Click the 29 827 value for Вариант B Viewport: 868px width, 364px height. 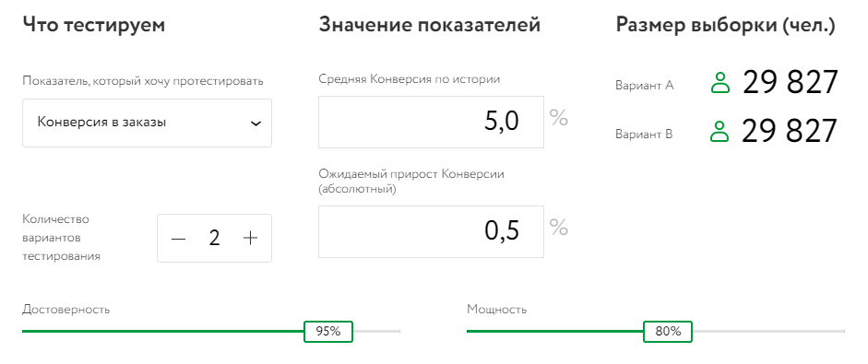[790, 132]
